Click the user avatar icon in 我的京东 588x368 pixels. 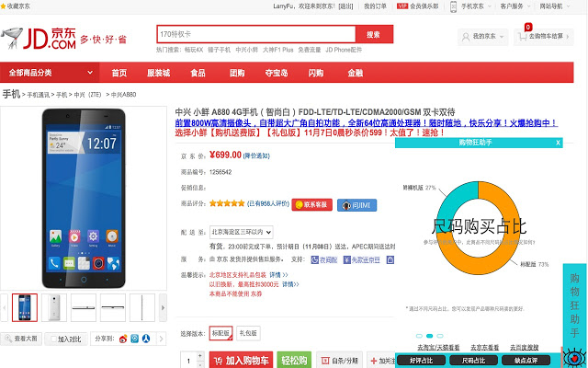tap(466, 37)
